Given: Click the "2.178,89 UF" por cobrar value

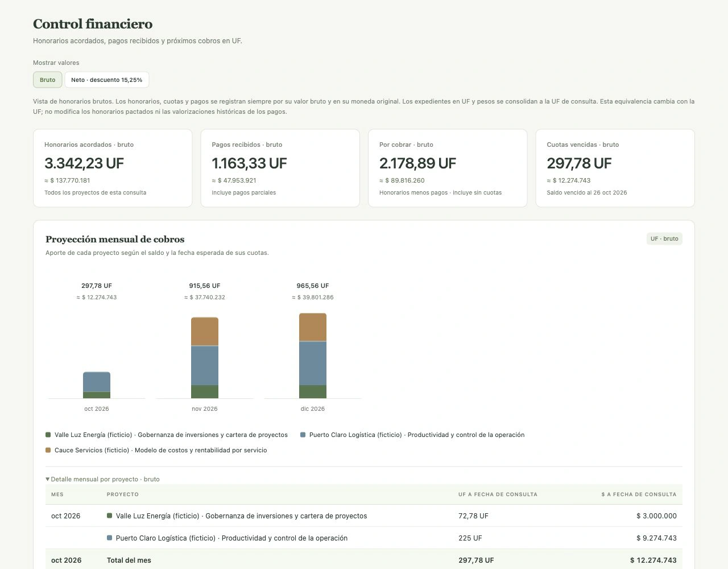Looking at the screenshot, I should pyautogui.click(x=417, y=163).
